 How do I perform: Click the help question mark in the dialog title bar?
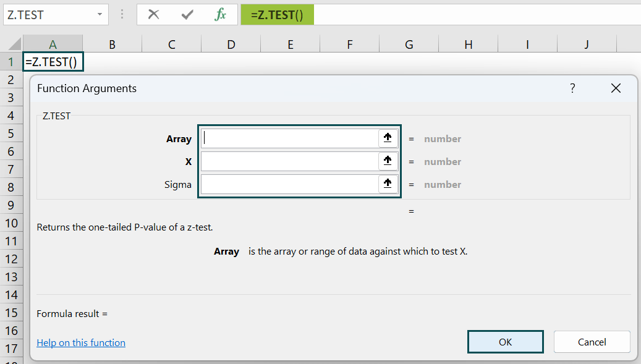(x=572, y=88)
